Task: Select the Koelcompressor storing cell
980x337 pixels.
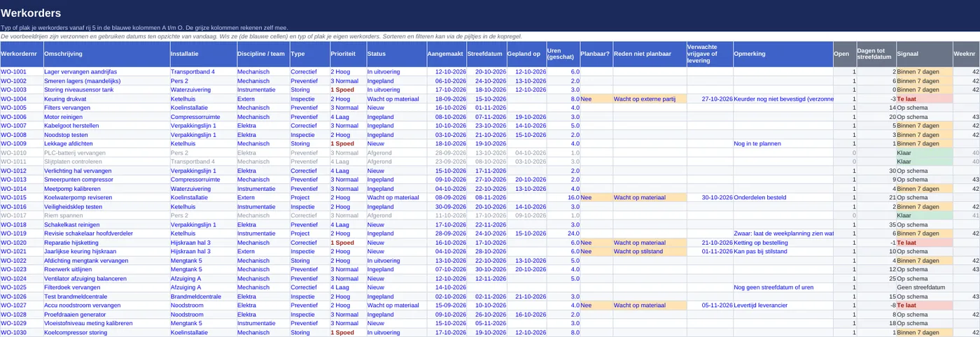Action: tap(106, 333)
